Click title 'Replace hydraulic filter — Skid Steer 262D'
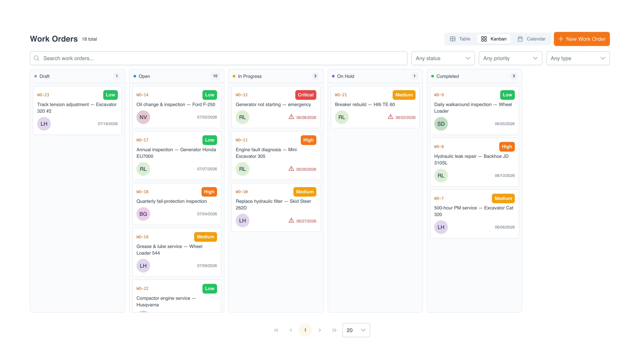The image size is (639, 364). click(273, 204)
